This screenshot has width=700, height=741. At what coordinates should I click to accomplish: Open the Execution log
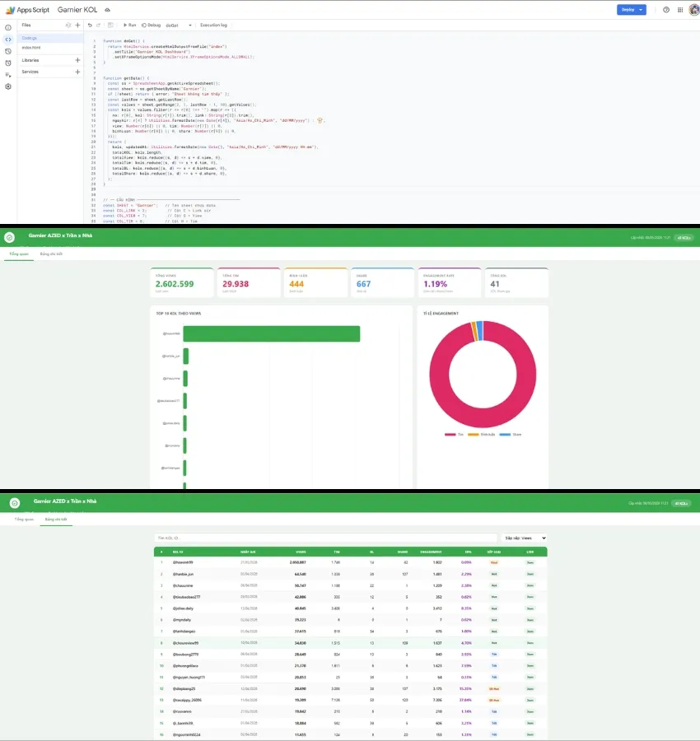(213, 25)
